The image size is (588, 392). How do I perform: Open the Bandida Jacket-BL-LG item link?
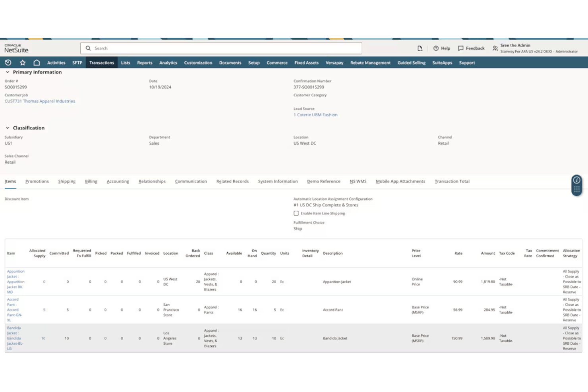coord(15,338)
